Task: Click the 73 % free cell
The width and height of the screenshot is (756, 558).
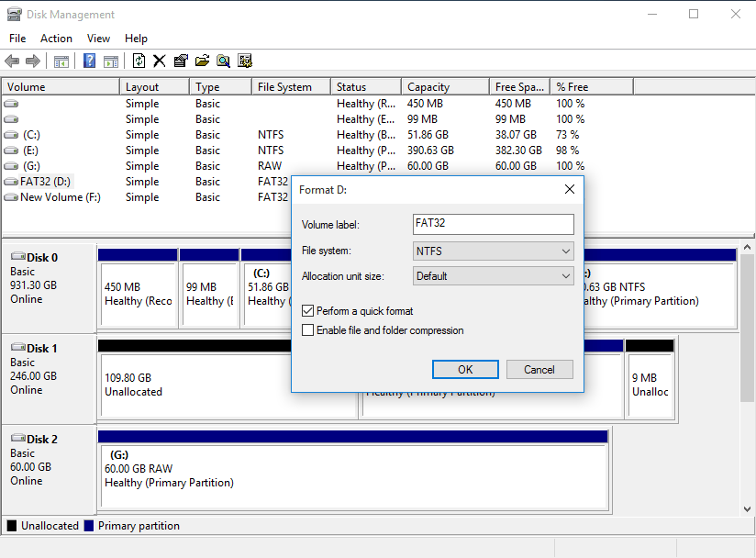Action: pos(568,135)
